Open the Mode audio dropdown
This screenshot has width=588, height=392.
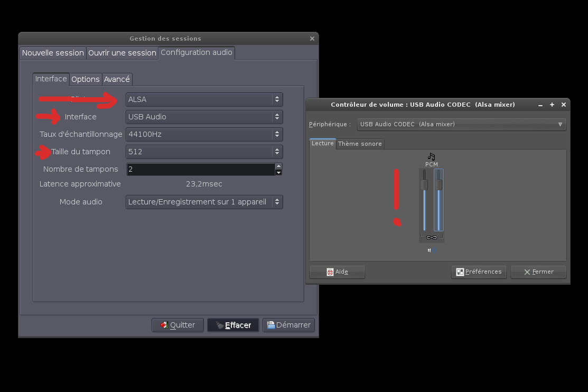[x=204, y=202]
